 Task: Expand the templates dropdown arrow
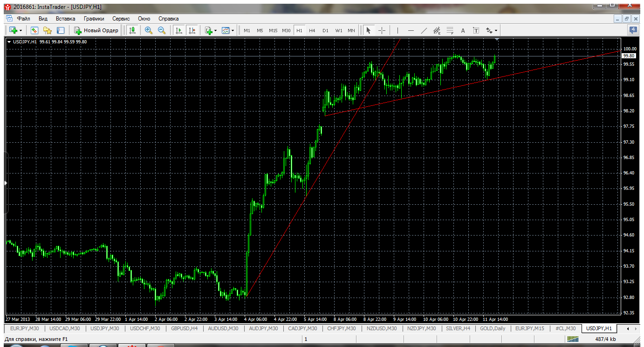[233, 31]
